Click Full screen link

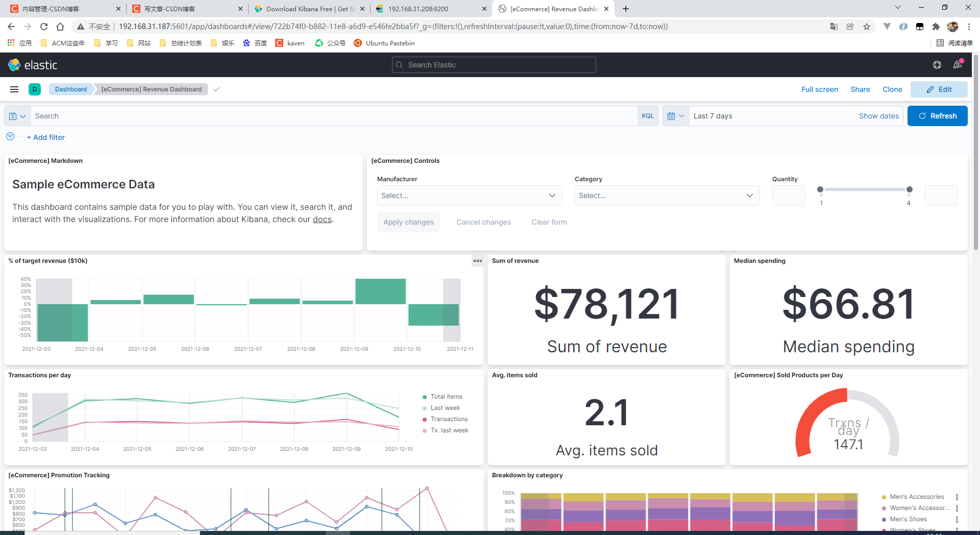[820, 89]
